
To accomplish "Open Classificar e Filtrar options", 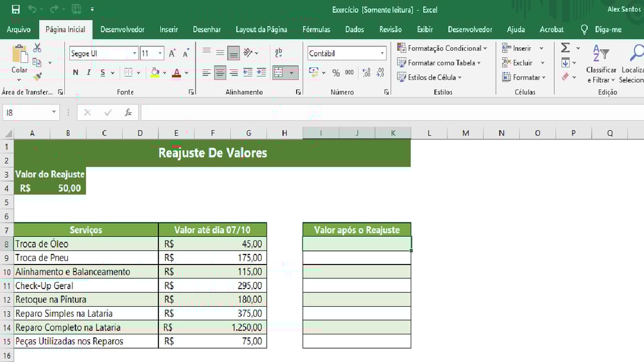I will coord(601,63).
